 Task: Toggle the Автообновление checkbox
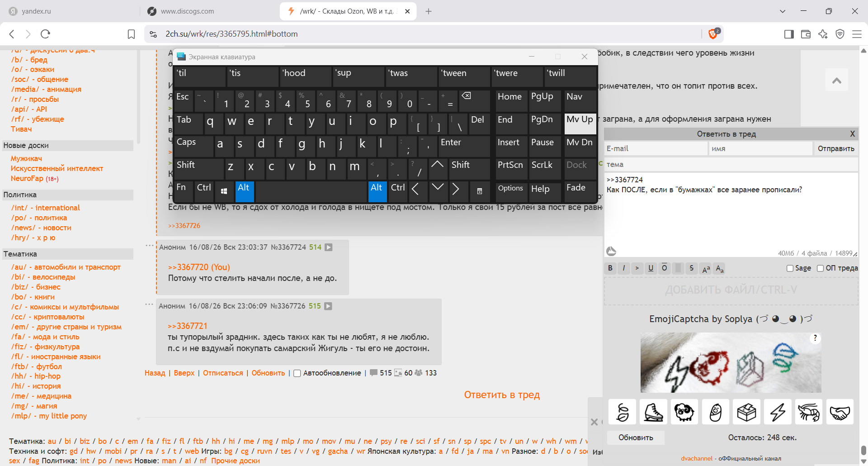click(297, 373)
